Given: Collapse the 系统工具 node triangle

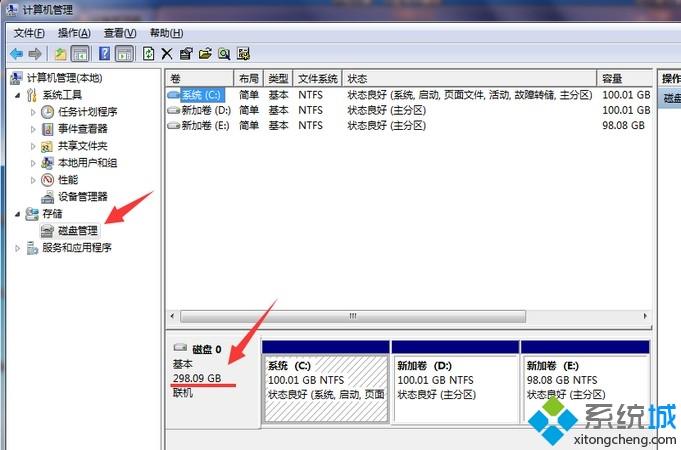Looking at the screenshot, I should point(17,95).
